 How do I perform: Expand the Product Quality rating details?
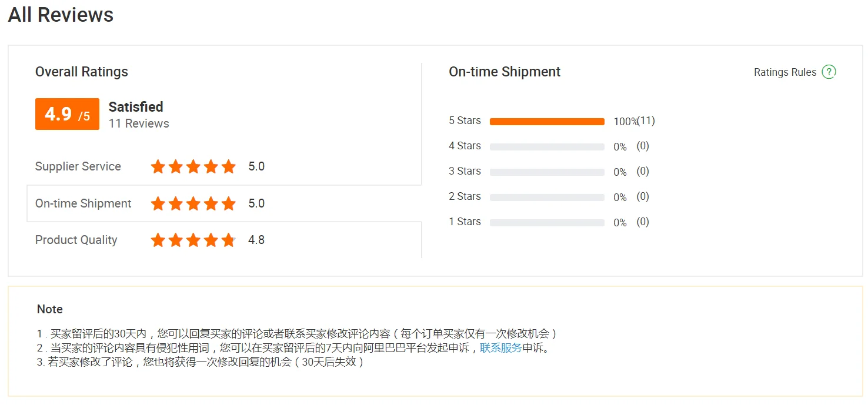click(x=76, y=240)
